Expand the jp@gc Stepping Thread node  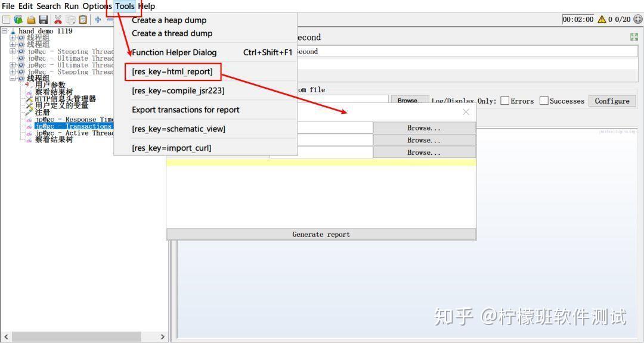(13, 52)
